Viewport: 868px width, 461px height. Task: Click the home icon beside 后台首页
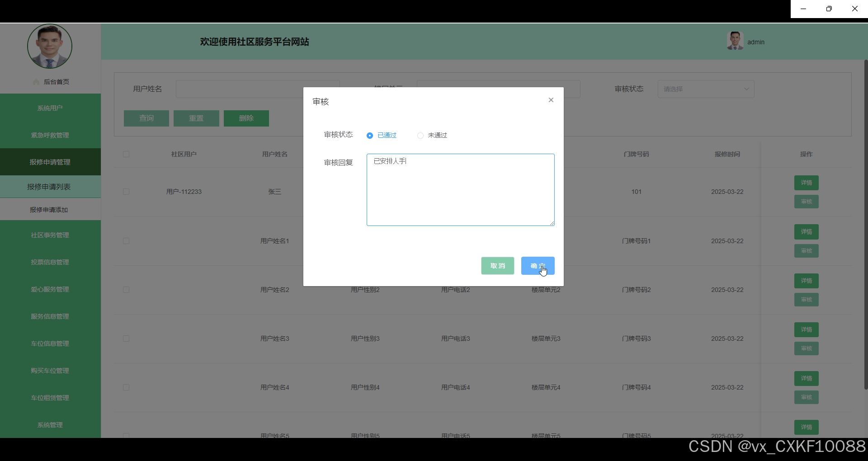pos(36,82)
